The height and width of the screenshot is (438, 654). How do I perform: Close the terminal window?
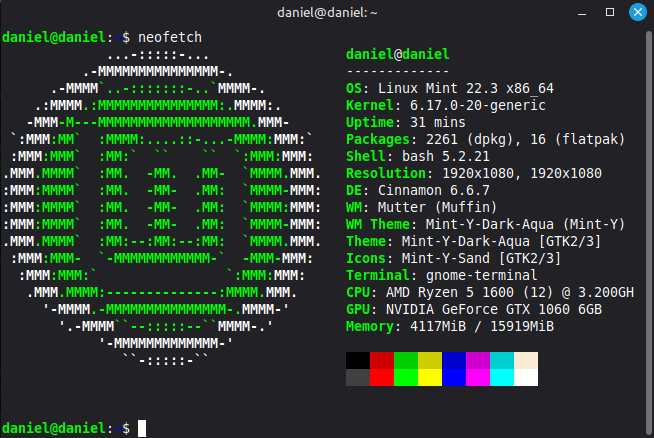(x=638, y=12)
